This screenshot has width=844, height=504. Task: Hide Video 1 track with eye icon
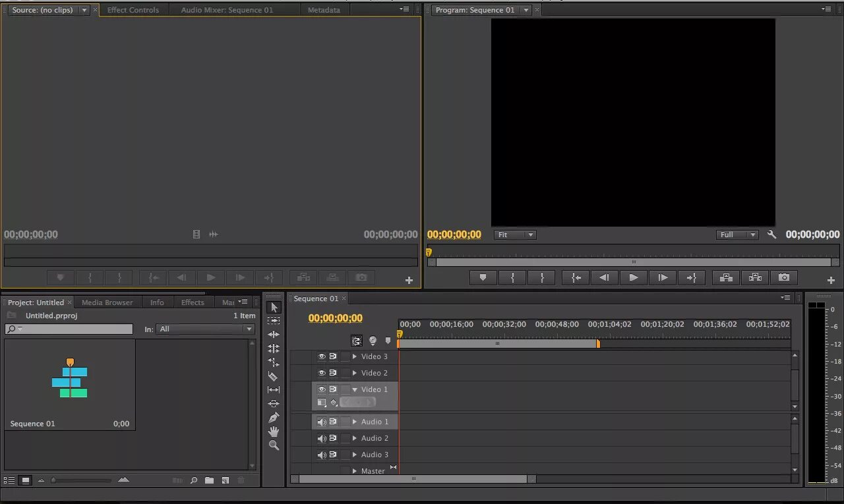point(322,389)
